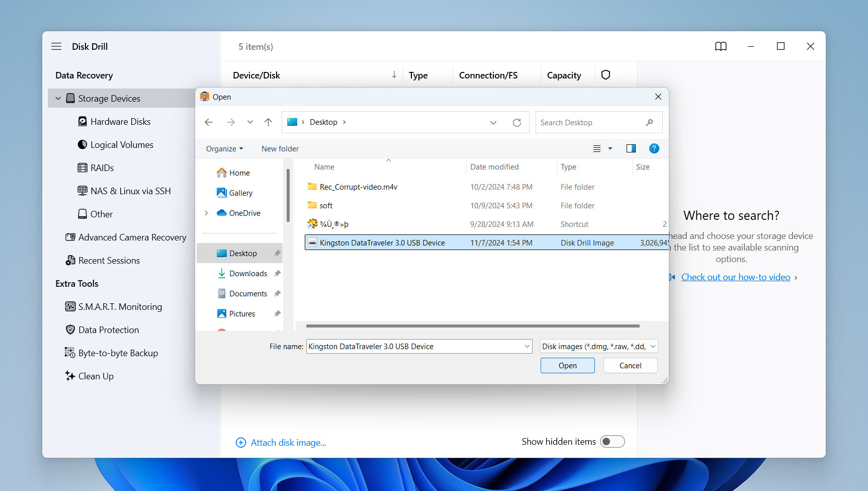This screenshot has width=868, height=491.
Task: Click the Logical Volumes pie icon
Action: [82, 144]
